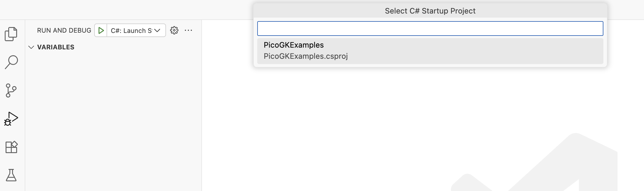Collapse the VARIABLES section chevron
This screenshot has width=644, height=191.
pyautogui.click(x=31, y=47)
